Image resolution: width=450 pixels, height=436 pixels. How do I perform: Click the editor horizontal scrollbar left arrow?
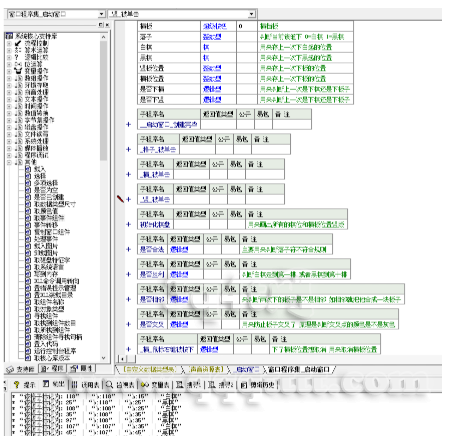pos(123,359)
